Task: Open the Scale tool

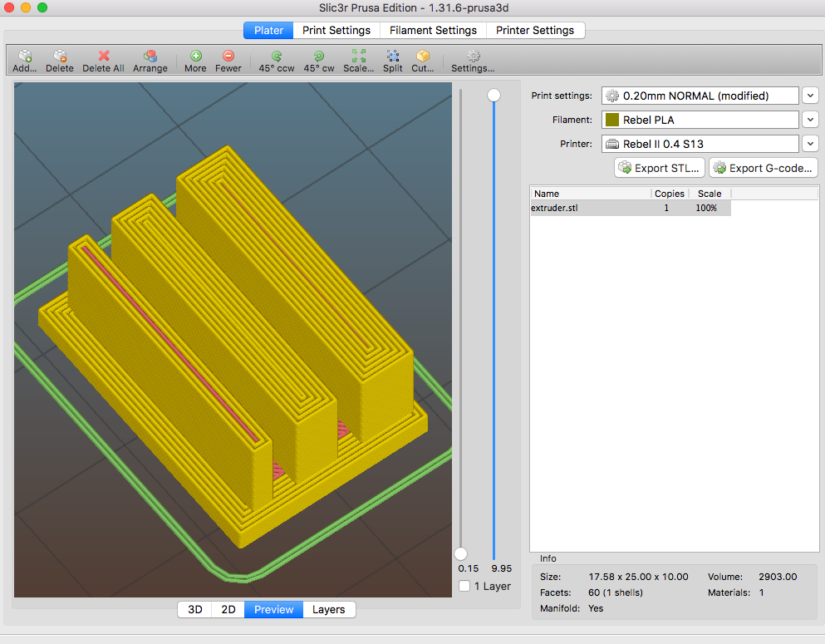Action: click(x=359, y=61)
